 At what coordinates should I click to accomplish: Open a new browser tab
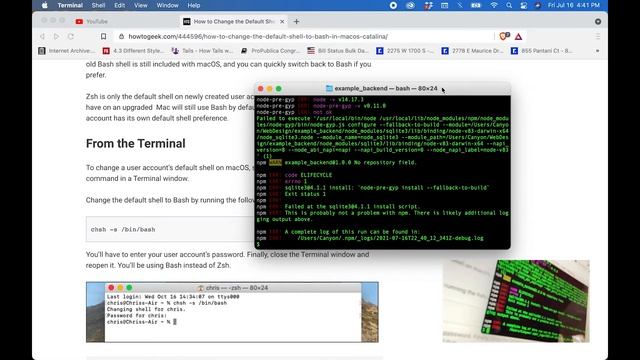[x=296, y=21]
